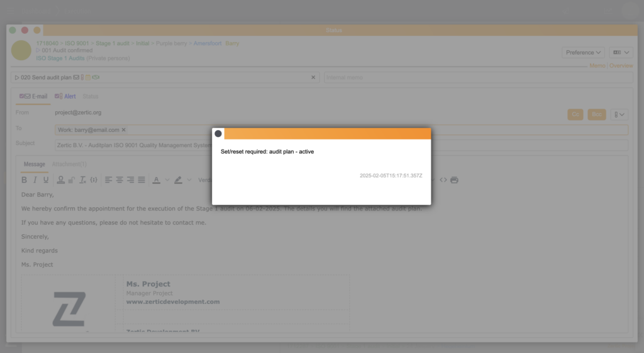Print the email using printer icon

(x=455, y=180)
